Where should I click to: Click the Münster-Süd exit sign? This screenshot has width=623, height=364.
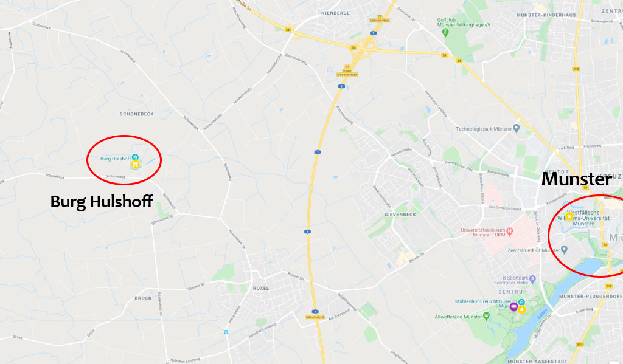pyautogui.click(x=315, y=317)
